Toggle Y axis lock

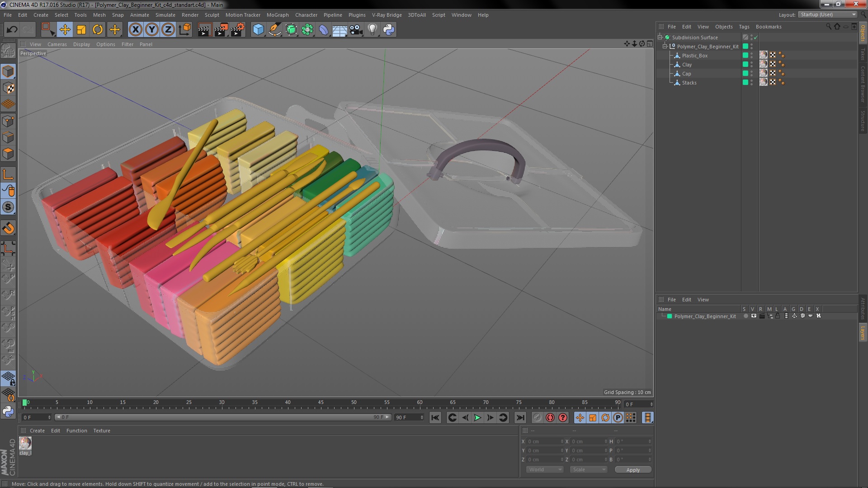click(152, 30)
